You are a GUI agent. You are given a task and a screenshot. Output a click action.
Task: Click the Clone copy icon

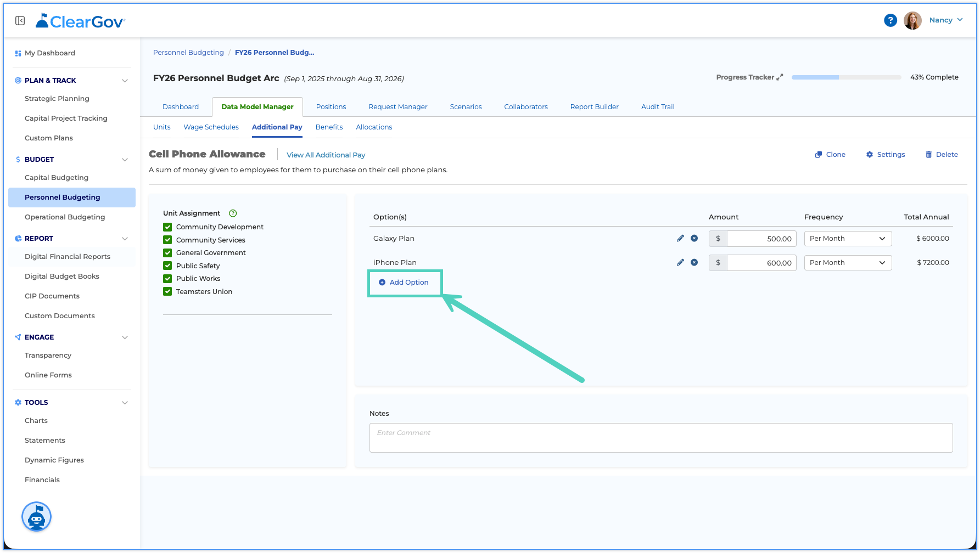[x=818, y=155]
